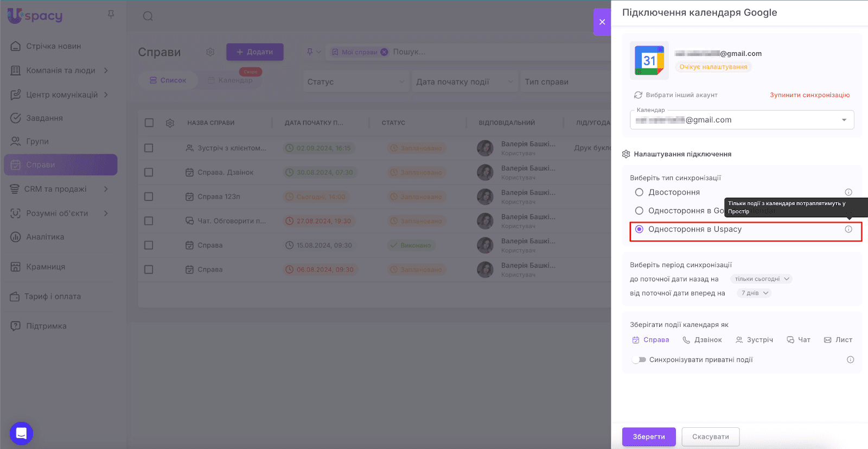Viewport: 868px width, 449px height.
Task: Click the Google Calendar app icon
Action: click(649, 60)
